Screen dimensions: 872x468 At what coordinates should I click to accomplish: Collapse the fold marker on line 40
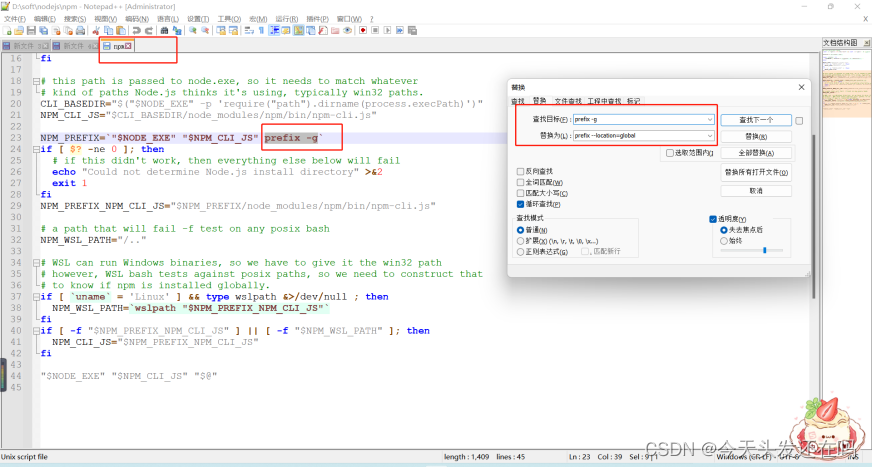pos(36,331)
